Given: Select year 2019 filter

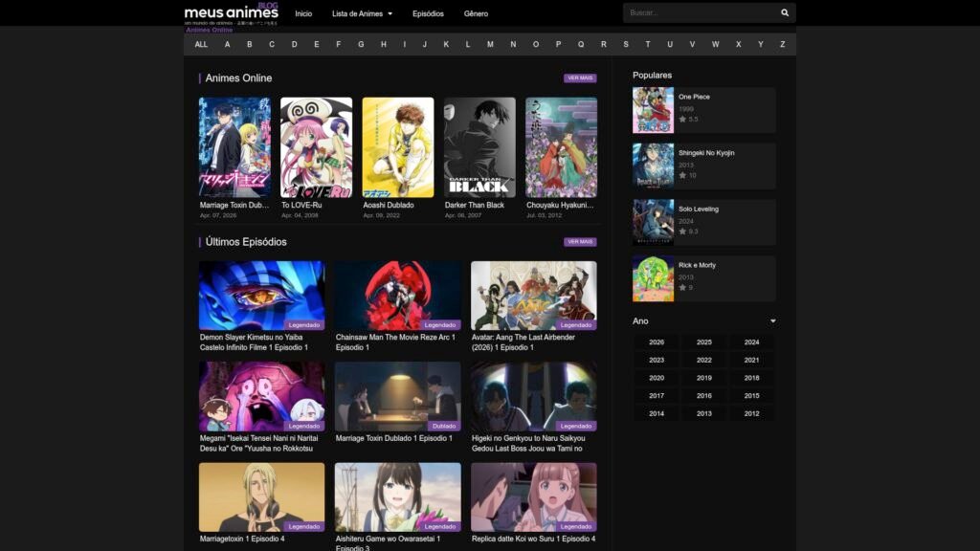Looking at the screenshot, I should click(x=704, y=378).
